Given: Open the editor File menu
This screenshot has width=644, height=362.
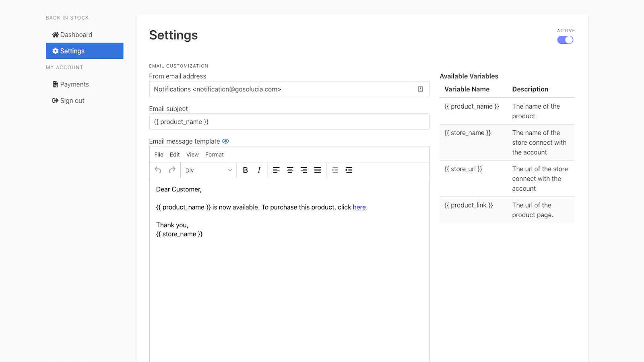Looking at the screenshot, I should tap(159, 154).
